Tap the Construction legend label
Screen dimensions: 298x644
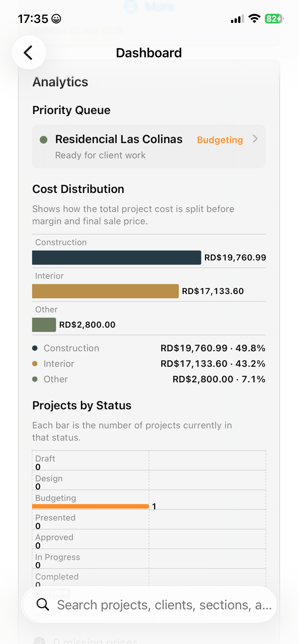[71, 348]
